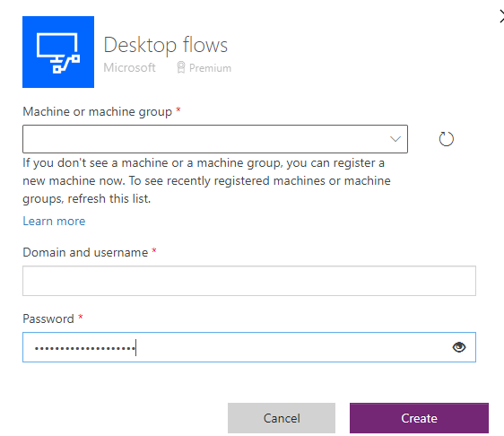The height and width of the screenshot is (436, 504).
Task: Click inside the Domain and username field
Action: 249,281
